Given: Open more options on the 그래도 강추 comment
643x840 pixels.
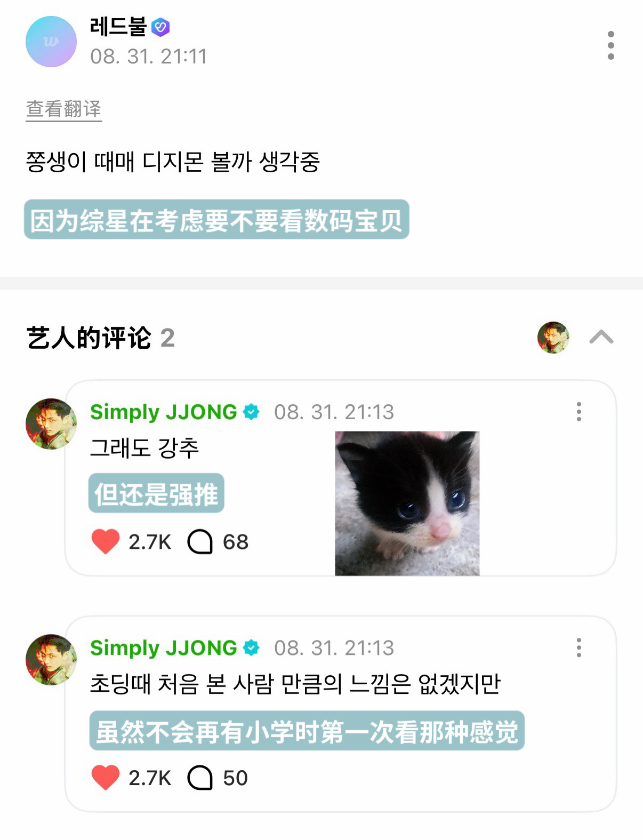Looking at the screenshot, I should click(x=579, y=412).
